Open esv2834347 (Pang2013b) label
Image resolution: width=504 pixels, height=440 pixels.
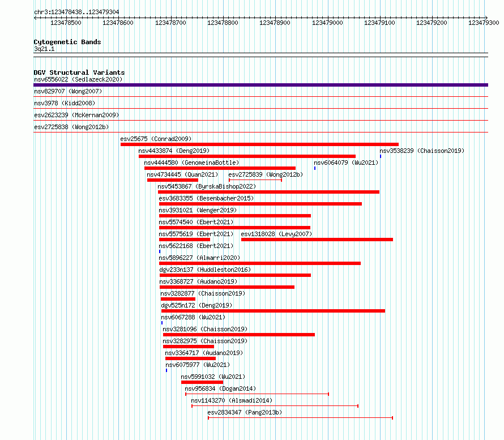[245, 412]
